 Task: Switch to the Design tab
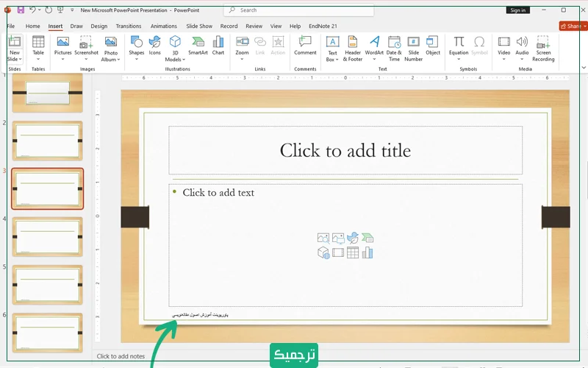(x=99, y=26)
